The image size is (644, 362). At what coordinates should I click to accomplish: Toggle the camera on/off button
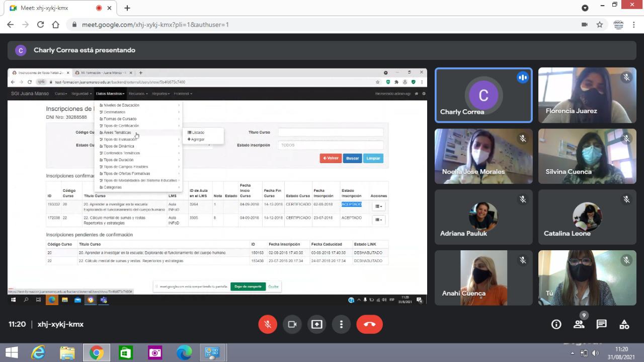pyautogui.click(x=292, y=324)
